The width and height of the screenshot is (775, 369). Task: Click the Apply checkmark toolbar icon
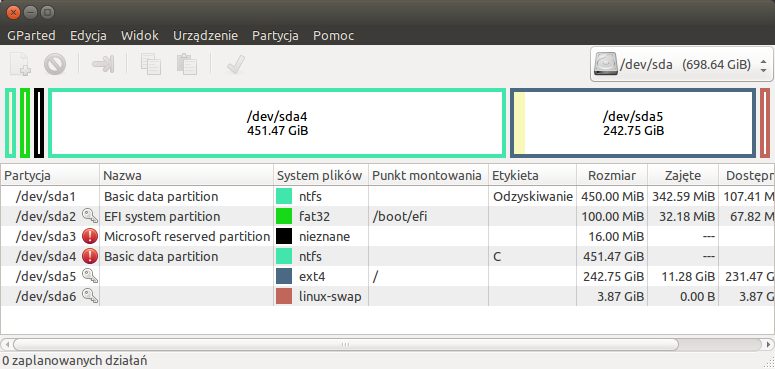(x=236, y=64)
